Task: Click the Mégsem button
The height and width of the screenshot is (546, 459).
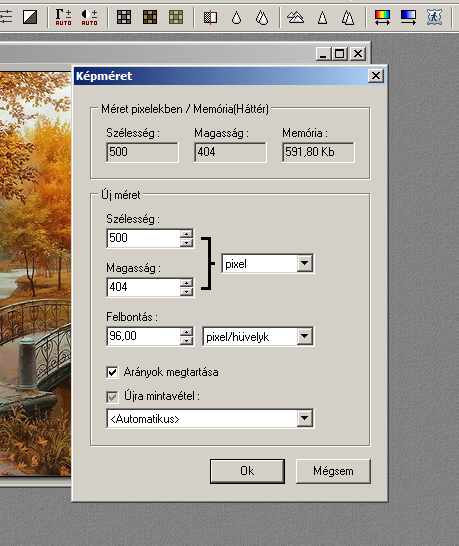Action: point(333,471)
